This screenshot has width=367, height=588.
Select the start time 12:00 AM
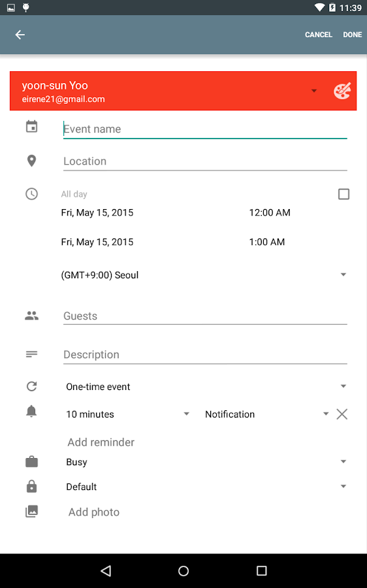[x=270, y=212]
